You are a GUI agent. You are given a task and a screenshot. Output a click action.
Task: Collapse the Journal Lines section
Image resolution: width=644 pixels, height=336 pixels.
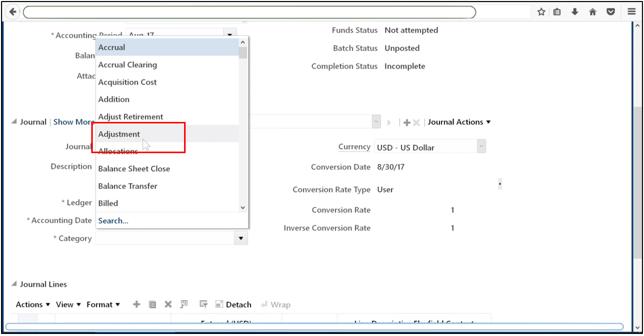[15, 284]
